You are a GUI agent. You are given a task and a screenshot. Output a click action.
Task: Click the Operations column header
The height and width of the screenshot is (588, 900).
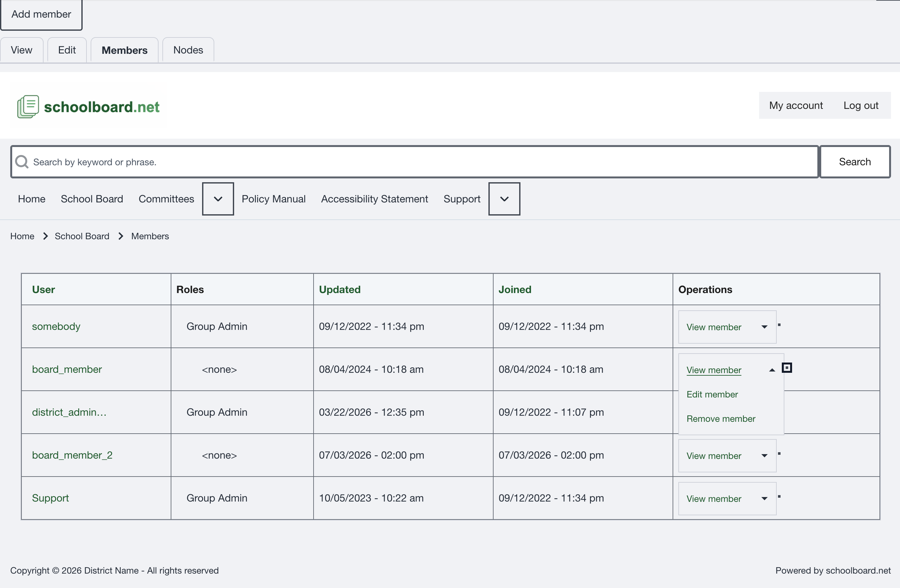(705, 290)
